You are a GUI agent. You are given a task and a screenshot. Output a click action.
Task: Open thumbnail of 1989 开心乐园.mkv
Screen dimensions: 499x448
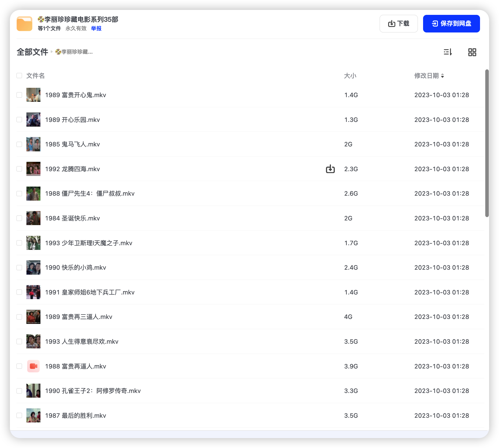click(33, 119)
